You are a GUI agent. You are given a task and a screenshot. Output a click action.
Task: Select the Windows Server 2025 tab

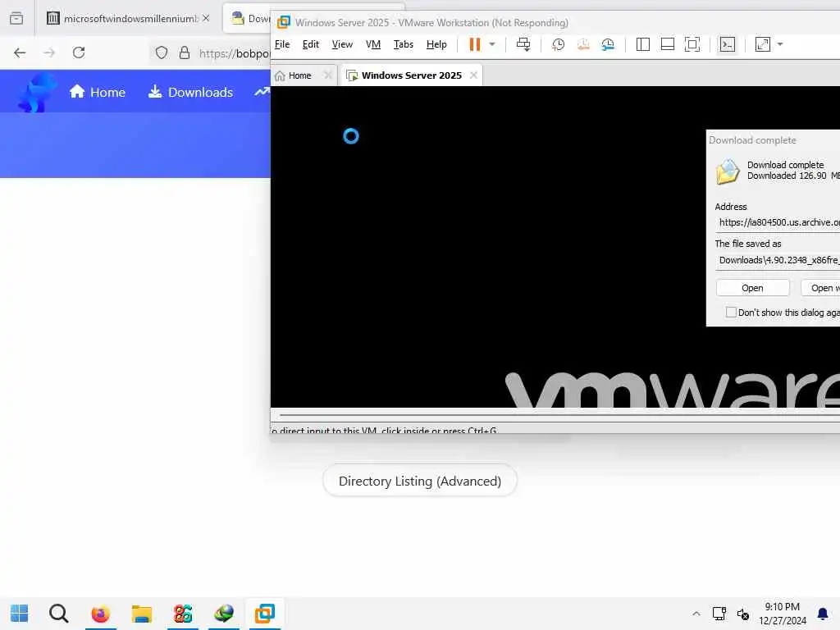click(411, 75)
